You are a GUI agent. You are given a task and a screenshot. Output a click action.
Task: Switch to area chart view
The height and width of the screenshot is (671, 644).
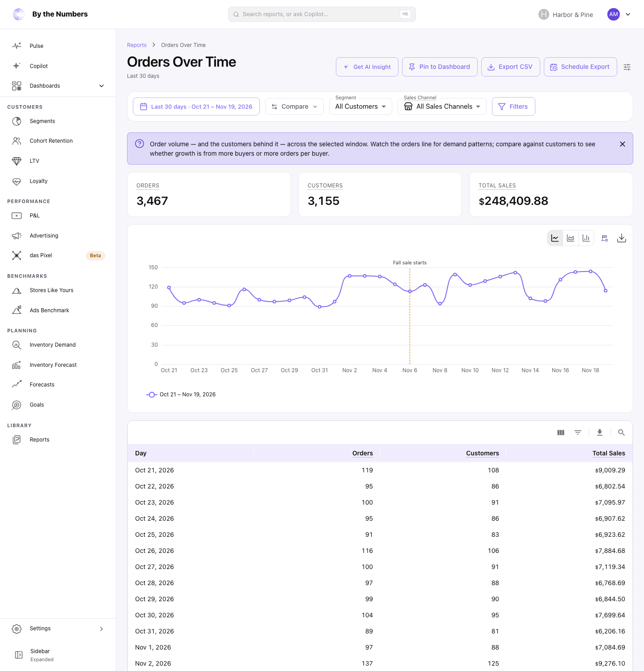pyautogui.click(x=571, y=238)
